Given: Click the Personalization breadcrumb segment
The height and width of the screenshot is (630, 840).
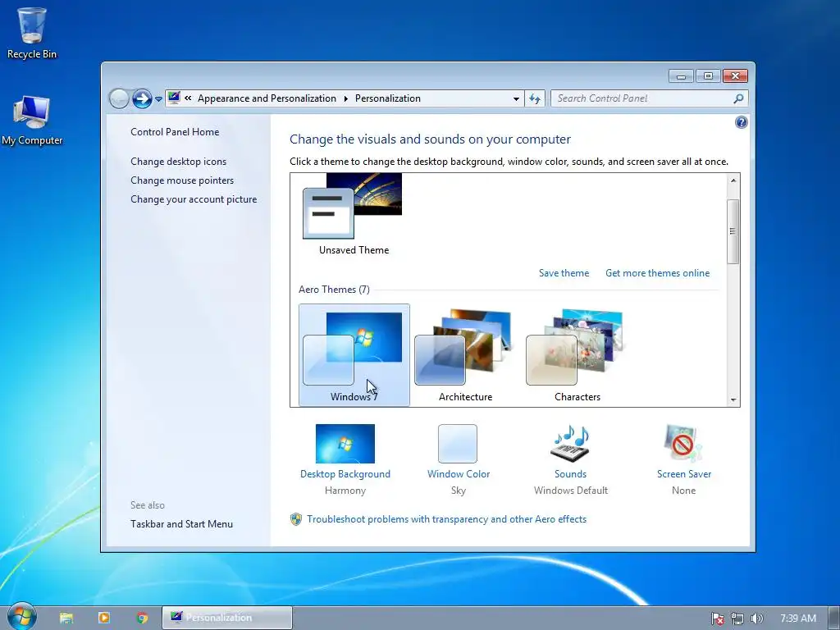Looking at the screenshot, I should [388, 98].
